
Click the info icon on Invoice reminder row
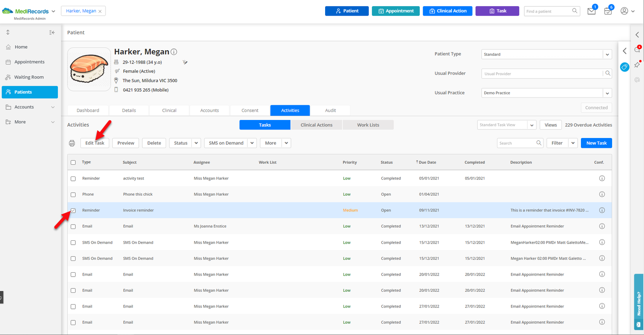tap(602, 210)
